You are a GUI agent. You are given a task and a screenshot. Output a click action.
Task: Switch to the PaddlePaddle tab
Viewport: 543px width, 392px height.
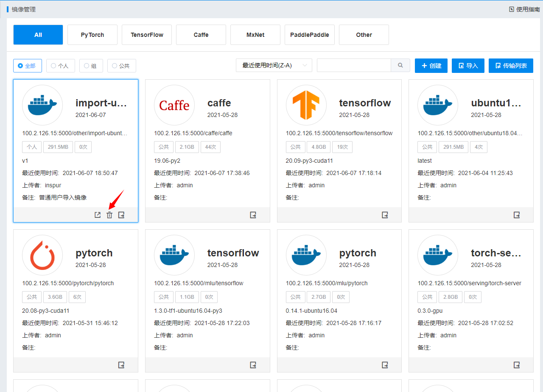(x=310, y=35)
